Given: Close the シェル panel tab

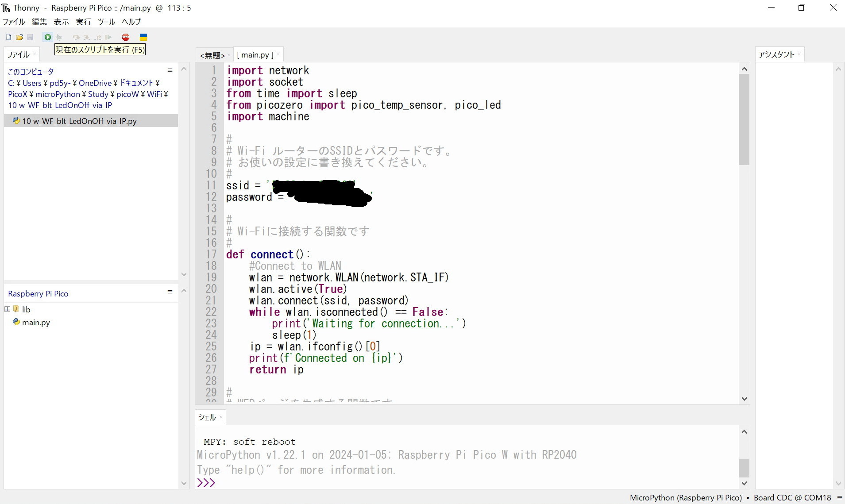Looking at the screenshot, I should (x=220, y=417).
